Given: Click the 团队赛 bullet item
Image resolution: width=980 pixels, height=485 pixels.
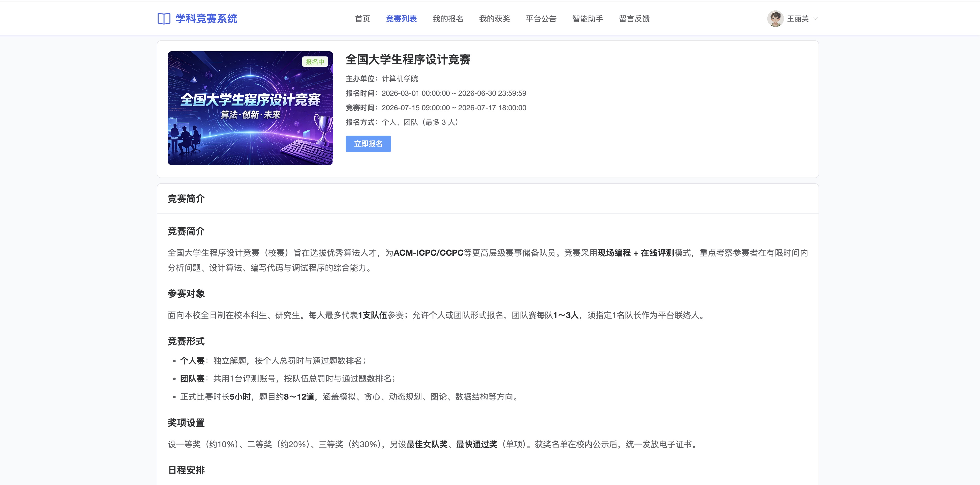Looking at the screenshot, I should pos(288,378).
